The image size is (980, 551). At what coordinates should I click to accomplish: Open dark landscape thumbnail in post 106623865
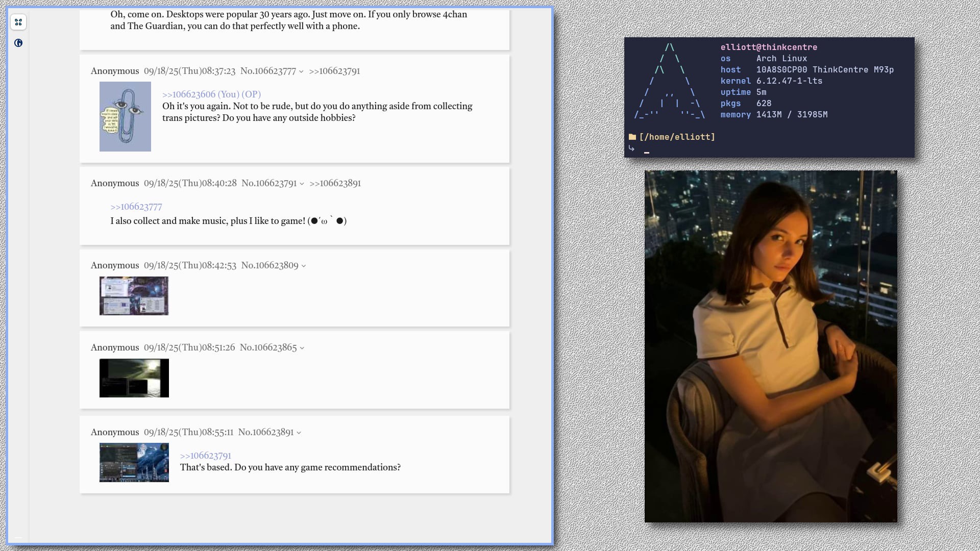pyautogui.click(x=134, y=378)
